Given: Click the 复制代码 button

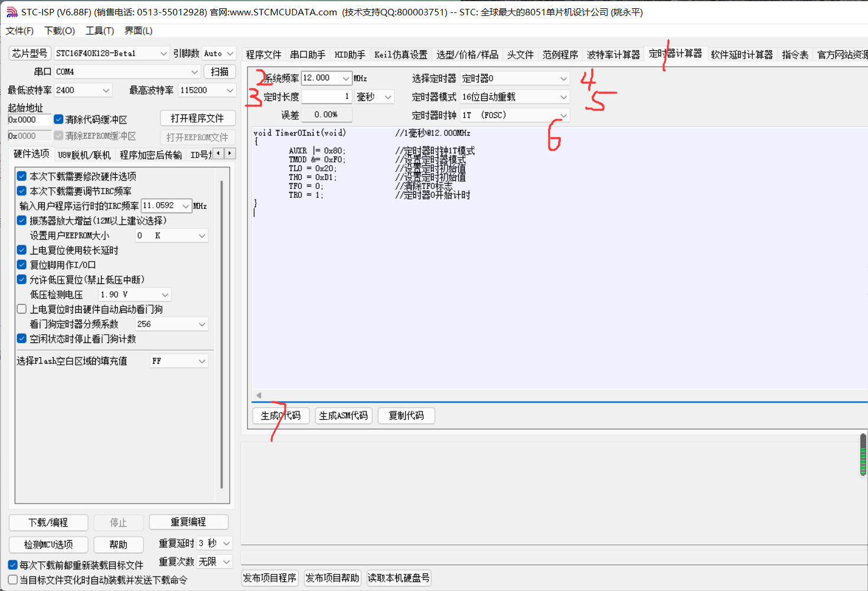Looking at the screenshot, I should tap(406, 416).
